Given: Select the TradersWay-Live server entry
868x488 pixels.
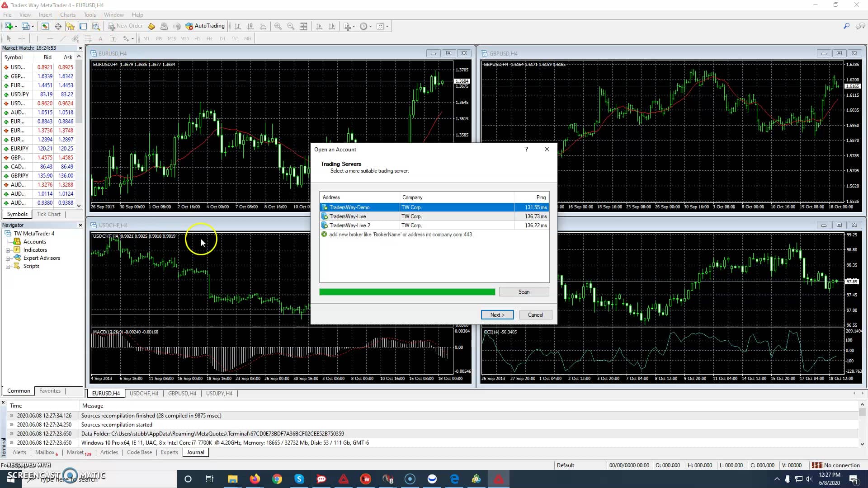Looking at the screenshot, I should (x=359, y=216).
